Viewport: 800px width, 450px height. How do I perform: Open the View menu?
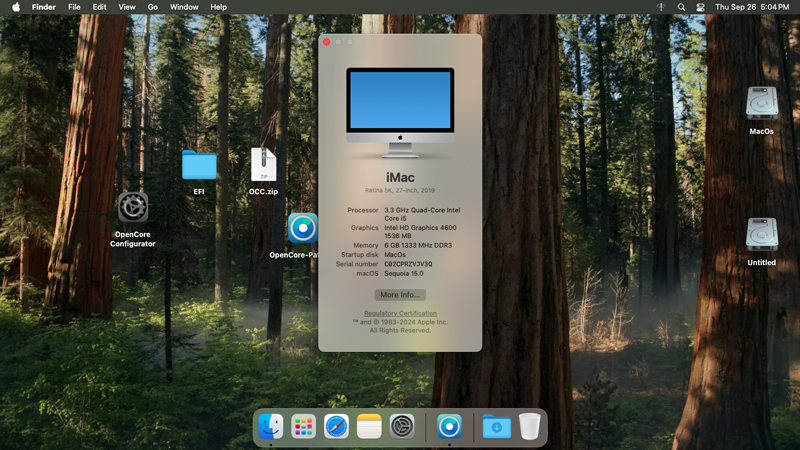click(127, 7)
